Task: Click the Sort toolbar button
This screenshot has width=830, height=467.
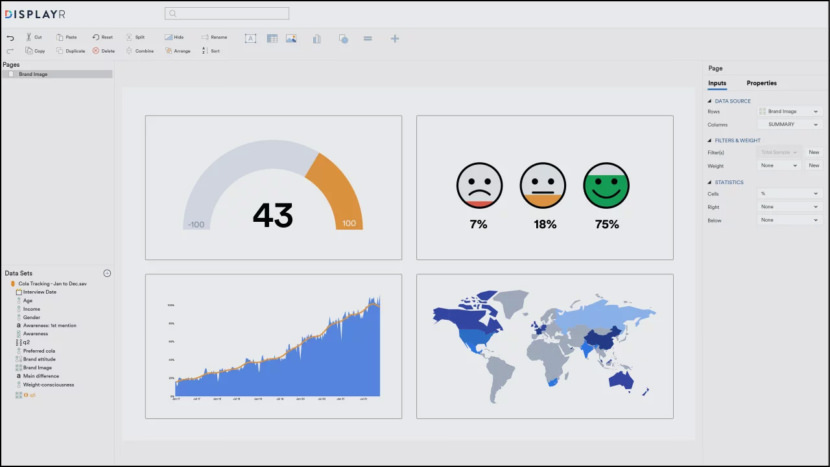Action: (x=211, y=51)
